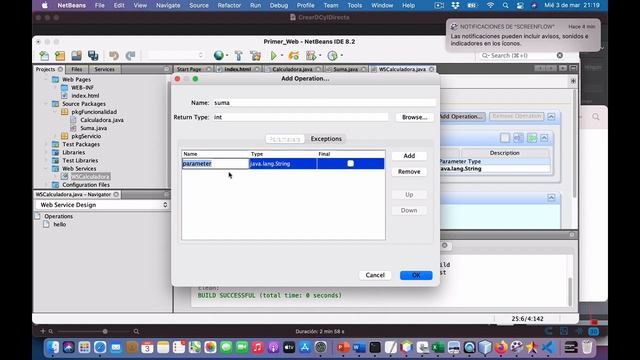Viewport: 640px width, 360px height.
Task: Expand the Web Pages tree node
Action: click(x=46, y=80)
